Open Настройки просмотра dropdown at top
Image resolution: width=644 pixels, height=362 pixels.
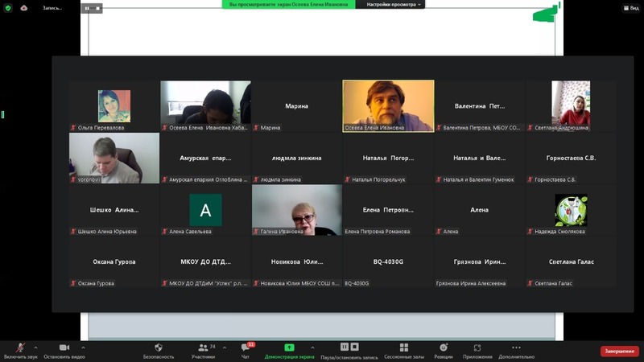coord(394,4)
